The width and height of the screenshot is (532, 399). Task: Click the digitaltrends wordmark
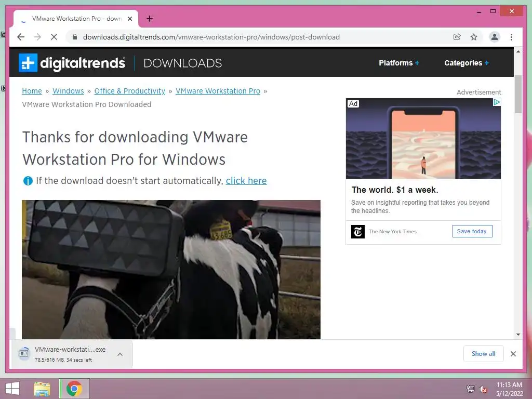click(x=83, y=63)
